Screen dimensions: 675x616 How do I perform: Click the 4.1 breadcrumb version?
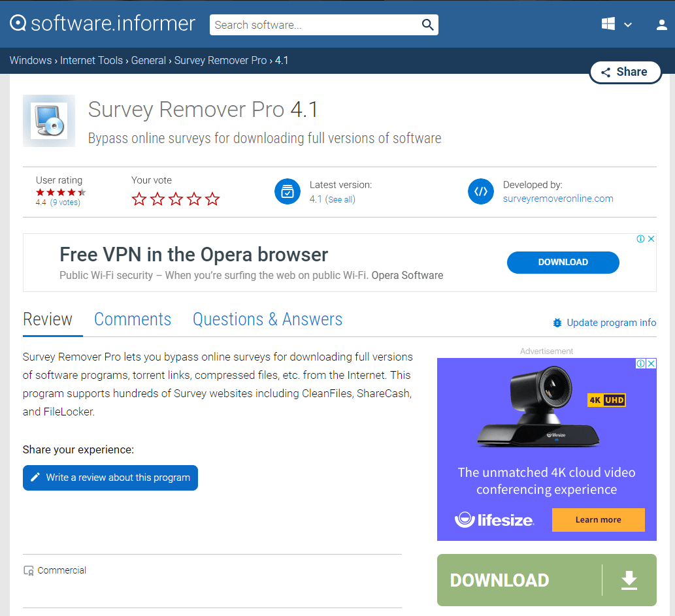282,60
